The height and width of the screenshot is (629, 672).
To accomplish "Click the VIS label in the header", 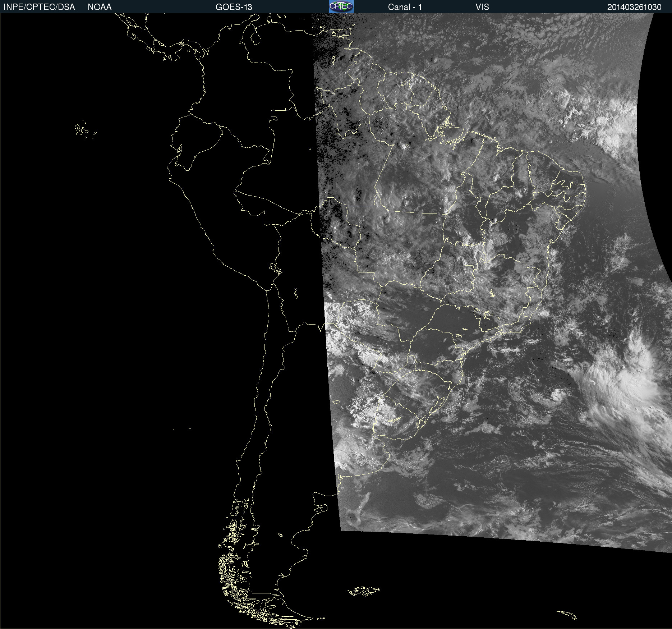I will 482,7.
